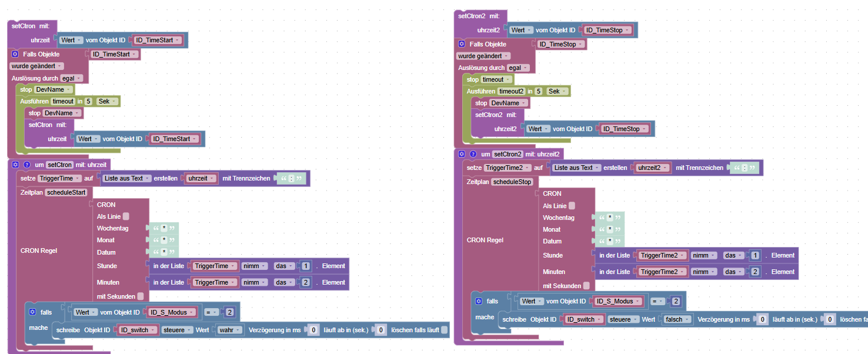Edit läuft ab in (sek.) value for falsch schreibe
The width and height of the screenshot is (868, 354).
[x=829, y=319]
